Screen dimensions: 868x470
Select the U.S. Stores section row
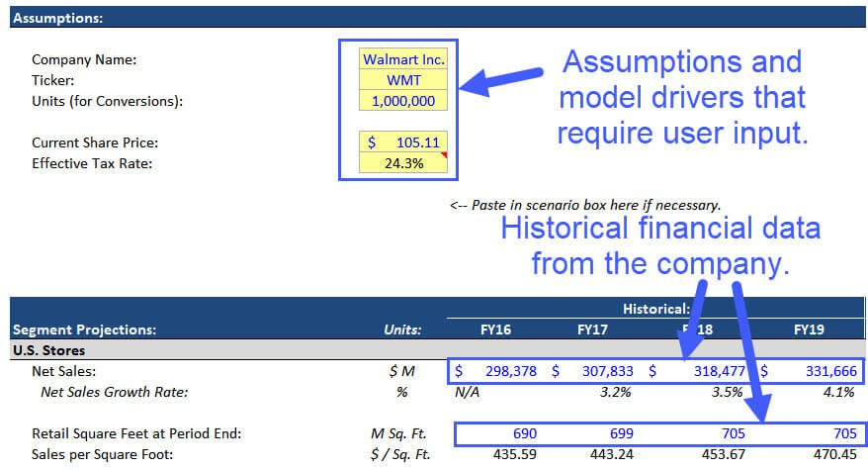[437, 350]
